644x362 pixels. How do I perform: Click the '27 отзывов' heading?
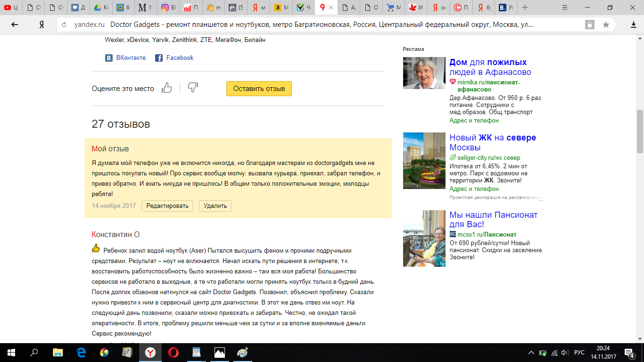pos(121,124)
